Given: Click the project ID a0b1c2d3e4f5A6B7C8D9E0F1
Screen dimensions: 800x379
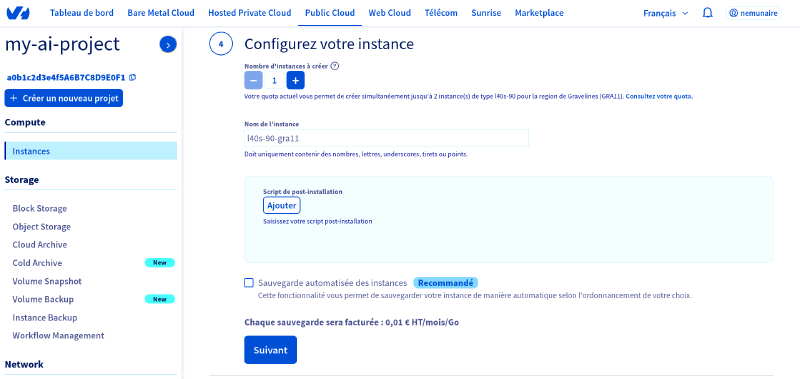Looking at the screenshot, I should pyautogui.click(x=66, y=78).
